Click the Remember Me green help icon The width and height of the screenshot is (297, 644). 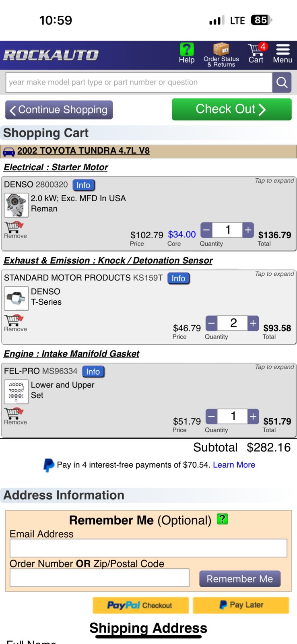click(222, 519)
